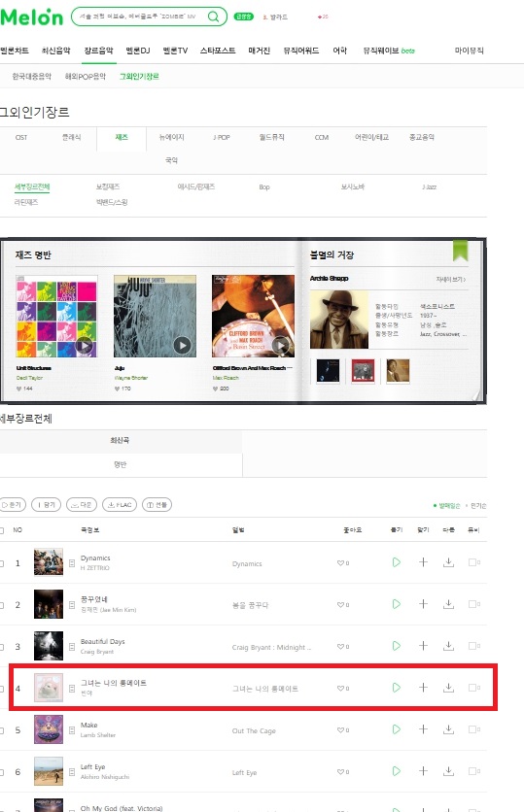Image resolution: width=524 pixels, height=812 pixels.
Task: Toggle the select-all checkbox in table header
Action: (x=2, y=530)
